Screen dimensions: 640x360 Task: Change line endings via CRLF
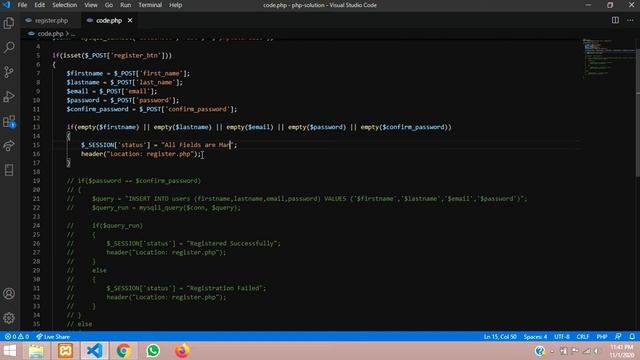click(582, 337)
